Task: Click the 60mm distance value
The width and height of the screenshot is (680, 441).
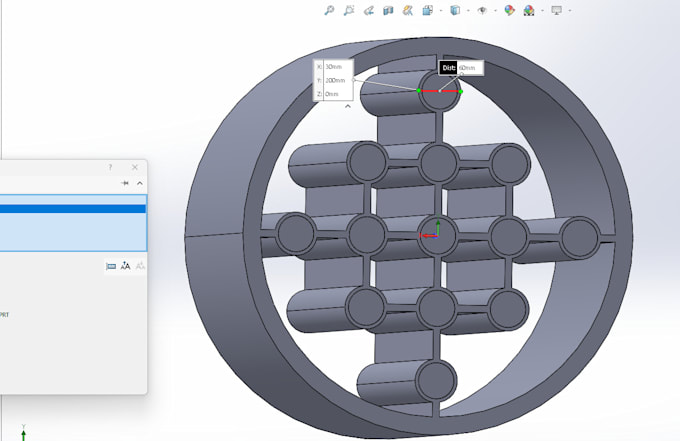Action: point(467,68)
